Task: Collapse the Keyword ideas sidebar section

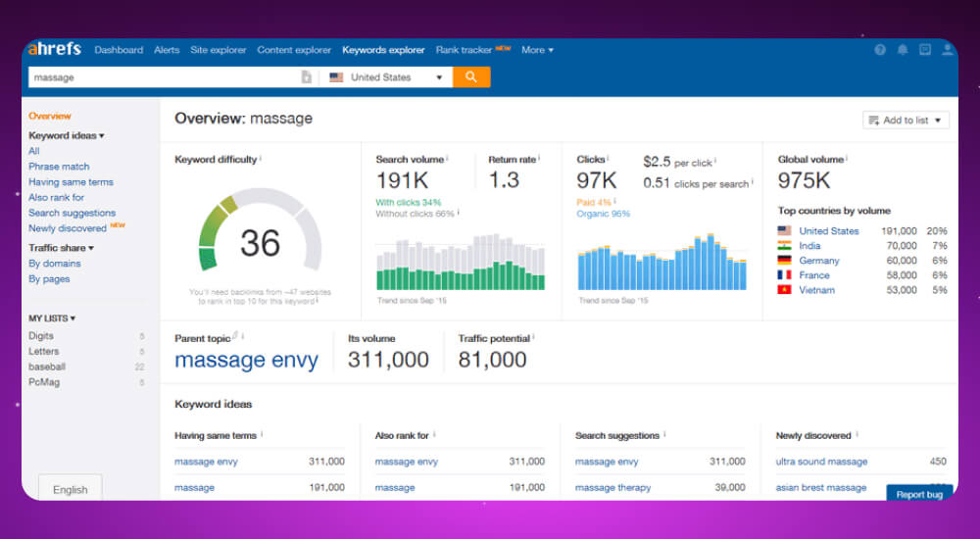Action: 67,135
